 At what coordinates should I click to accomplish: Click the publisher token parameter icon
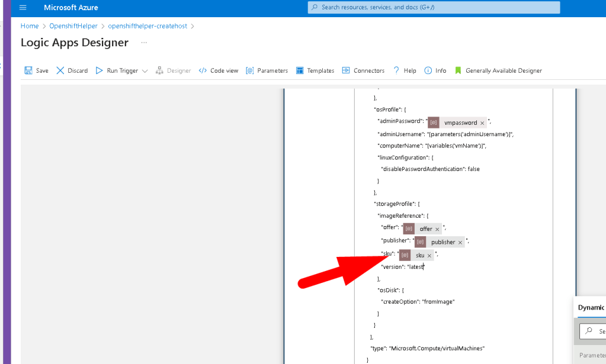click(420, 241)
